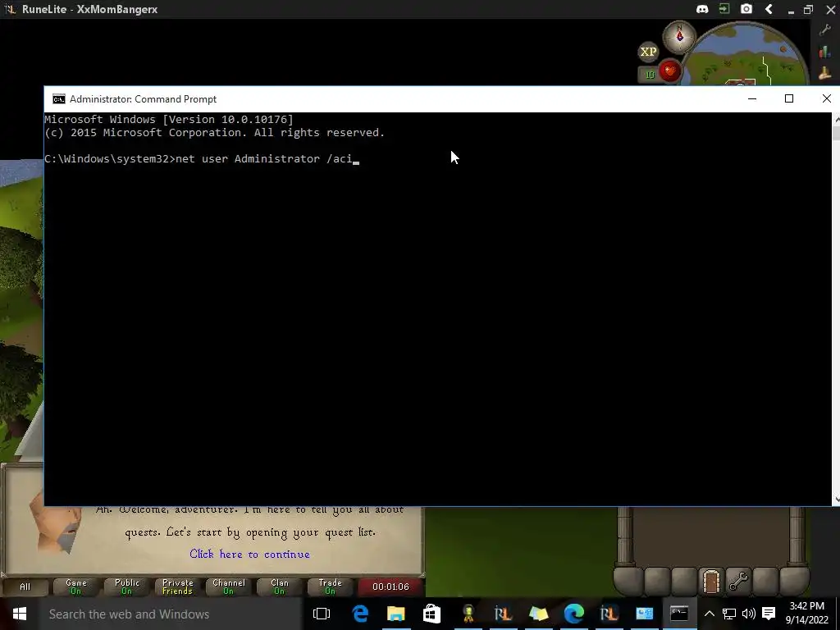Click the red hitpoints heart orb
Image resolution: width=840 pixels, height=630 pixels.
[669, 71]
